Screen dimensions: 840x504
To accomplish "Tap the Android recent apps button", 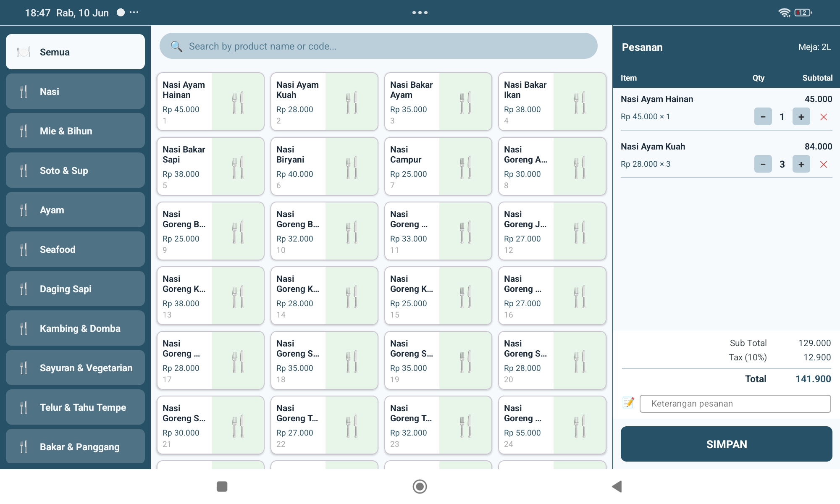I will (222, 486).
